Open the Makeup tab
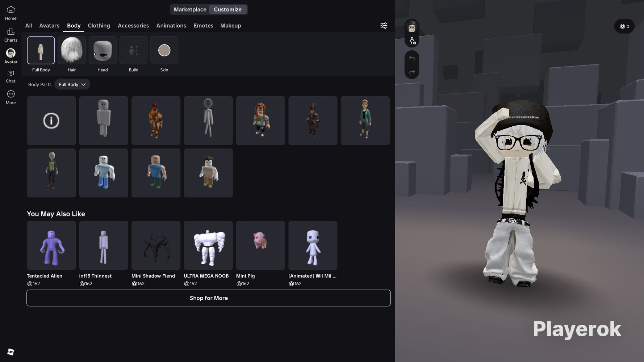This screenshot has height=362, width=644. [231, 26]
